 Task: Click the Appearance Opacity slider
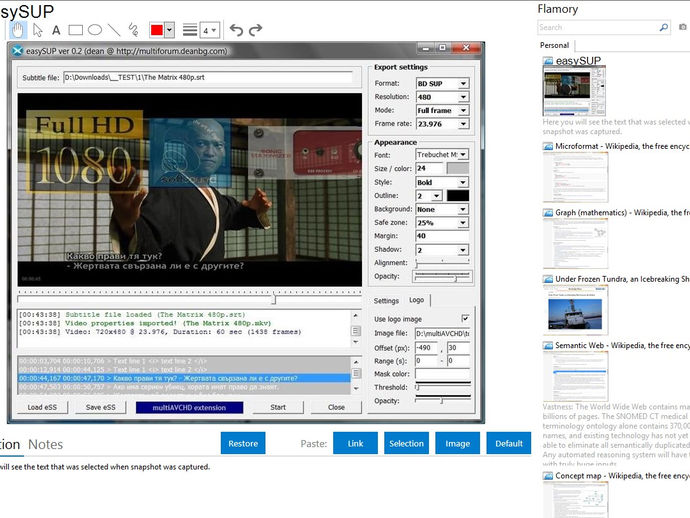(x=442, y=276)
